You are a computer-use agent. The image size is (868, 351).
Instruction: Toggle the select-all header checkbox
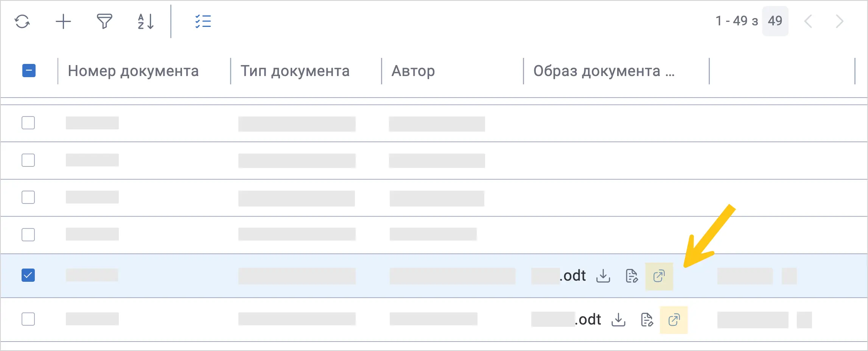[x=29, y=71]
